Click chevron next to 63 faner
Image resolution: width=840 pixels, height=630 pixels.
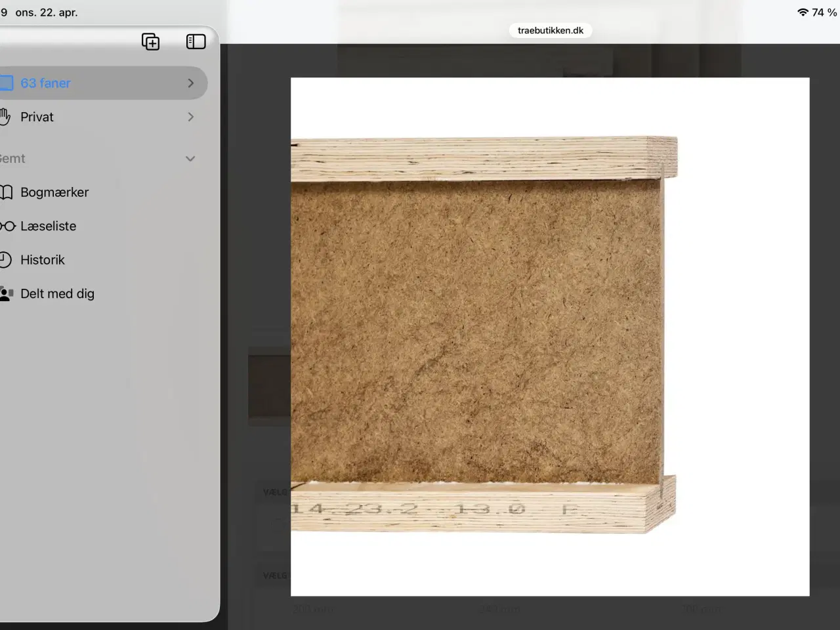coord(190,83)
